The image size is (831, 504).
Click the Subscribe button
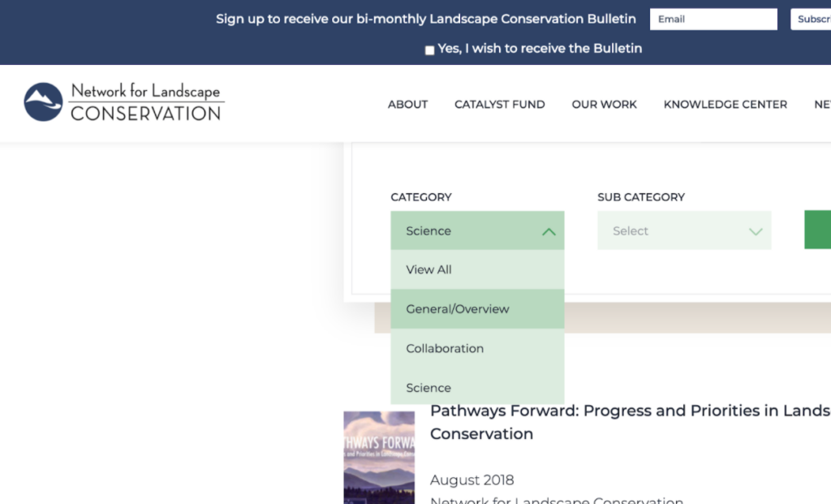(x=812, y=19)
